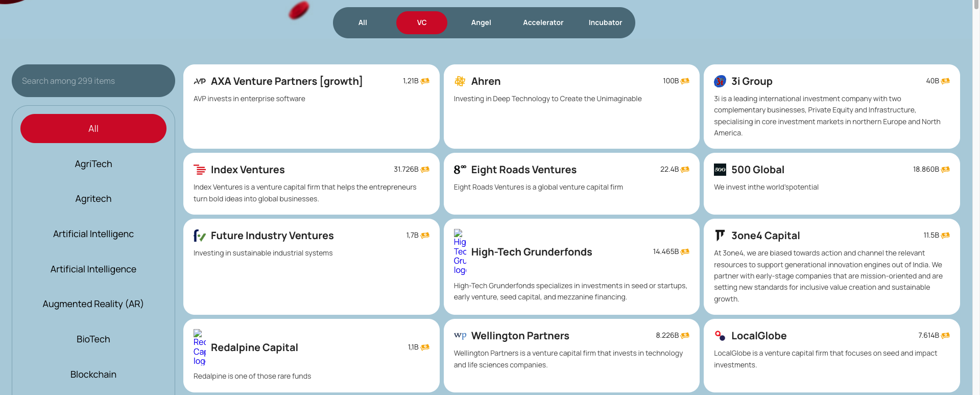
Task: Click money icon next to 1,21B
Action: tap(425, 81)
